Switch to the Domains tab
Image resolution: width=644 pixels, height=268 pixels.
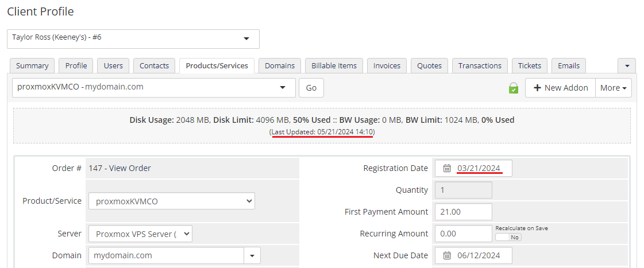click(x=280, y=65)
